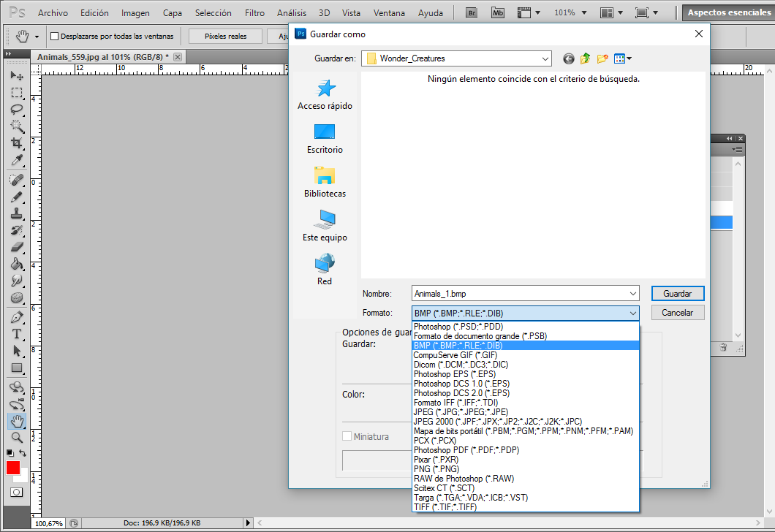Pick the red foreground color swatch
Screen dimensions: 775x532
tap(12, 467)
